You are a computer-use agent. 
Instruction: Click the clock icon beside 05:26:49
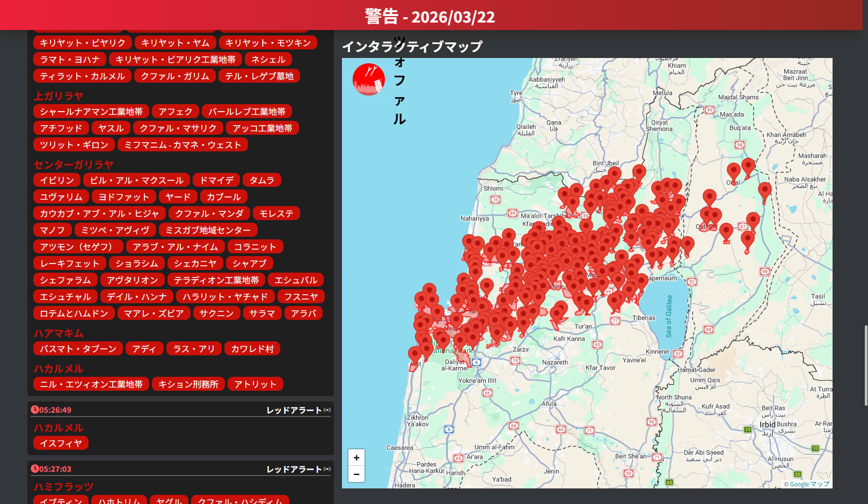(x=35, y=410)
